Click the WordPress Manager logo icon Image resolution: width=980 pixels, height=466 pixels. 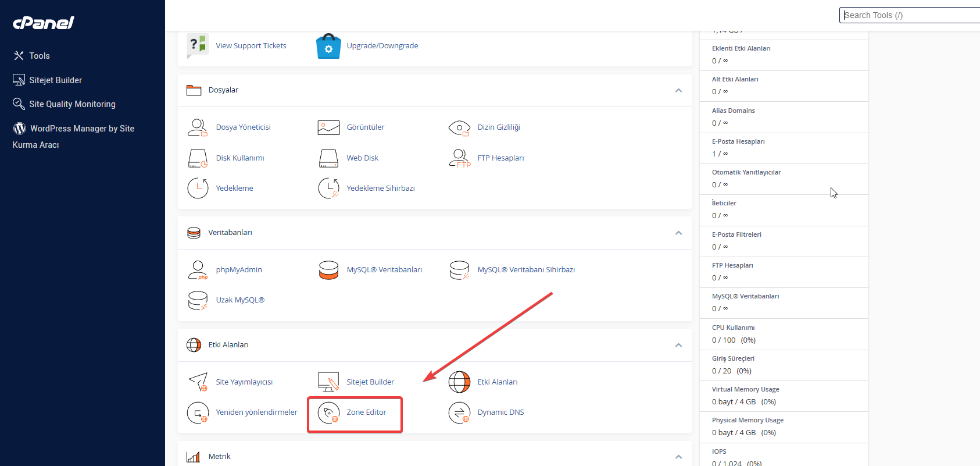[19, 128]
